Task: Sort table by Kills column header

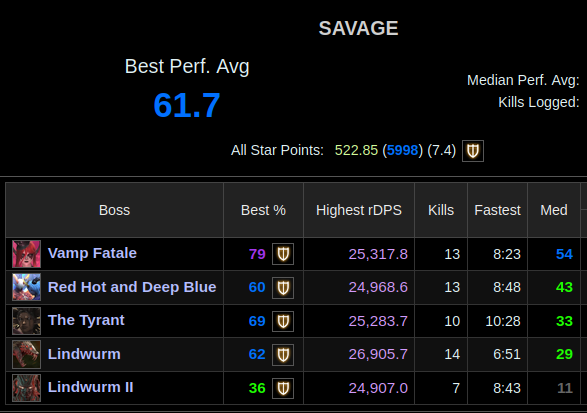Action: [441, 210]
